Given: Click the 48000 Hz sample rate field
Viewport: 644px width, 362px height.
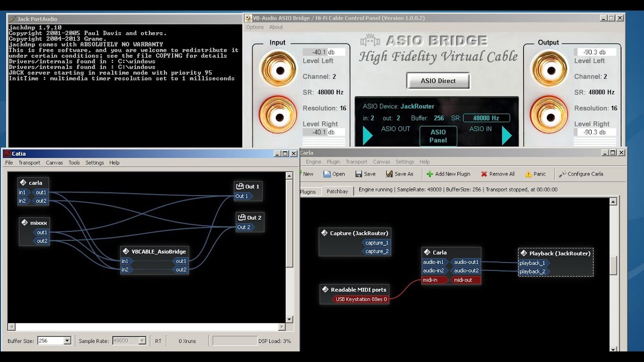Looking at the screenshot, I should pyautogui.click(x=487, y=118).
